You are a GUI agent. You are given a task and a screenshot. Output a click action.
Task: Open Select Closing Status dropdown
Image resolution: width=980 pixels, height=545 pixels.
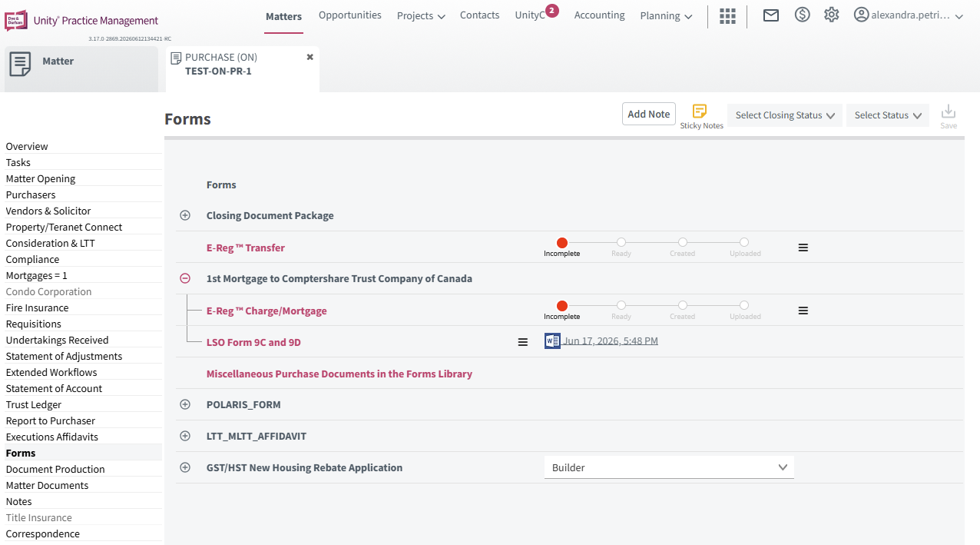tap(785, 115)
